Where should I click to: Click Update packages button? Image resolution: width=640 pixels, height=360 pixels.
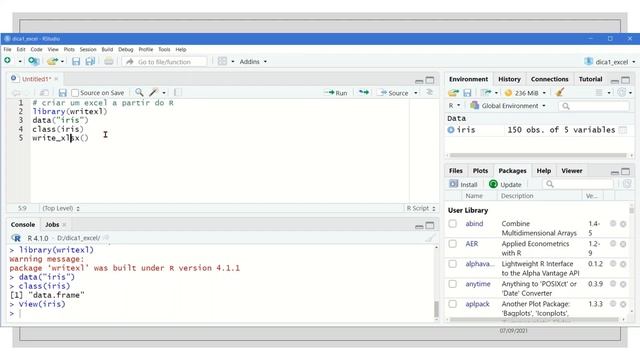tap(505, 184)
